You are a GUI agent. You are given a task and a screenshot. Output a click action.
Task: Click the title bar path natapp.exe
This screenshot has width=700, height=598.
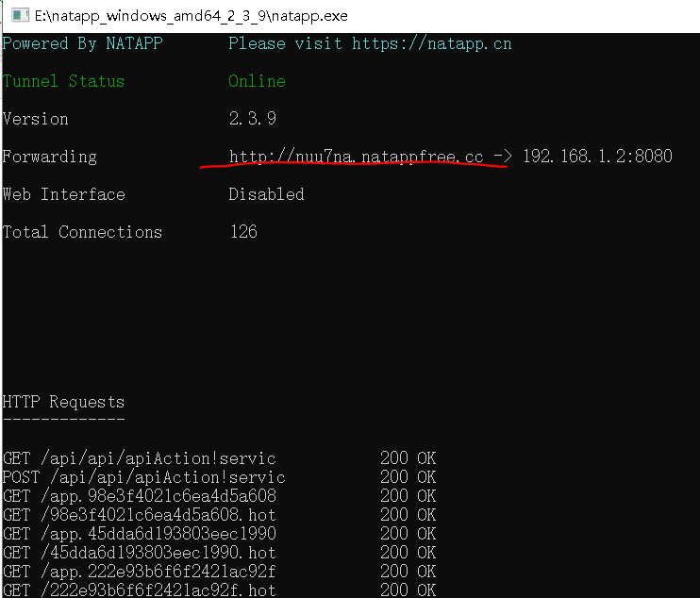coord(192,16)
